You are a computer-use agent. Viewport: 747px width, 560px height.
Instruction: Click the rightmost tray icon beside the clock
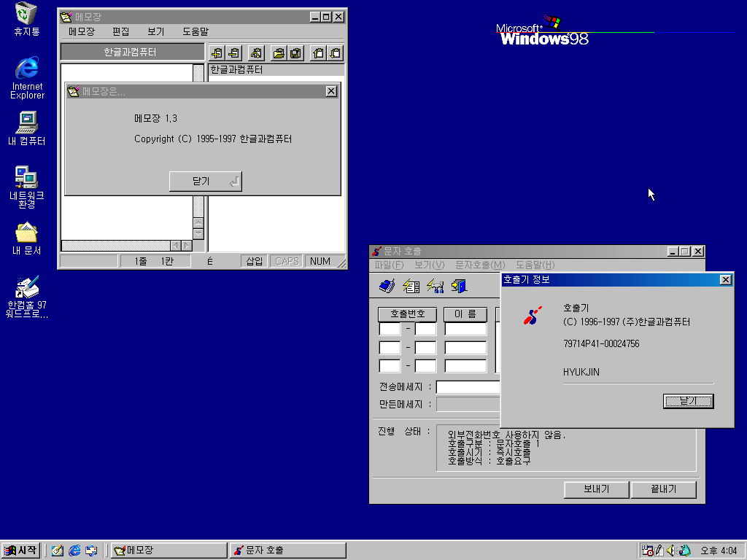pos(684,551)
